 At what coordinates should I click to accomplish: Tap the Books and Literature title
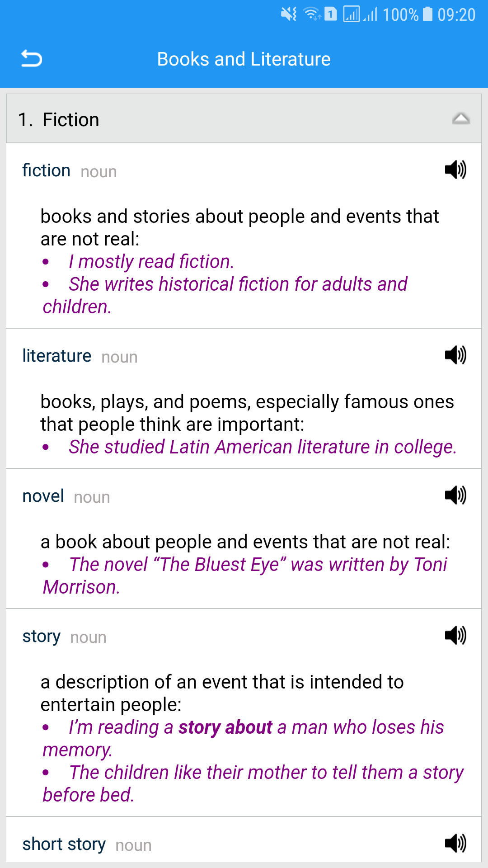pos(244,59)
